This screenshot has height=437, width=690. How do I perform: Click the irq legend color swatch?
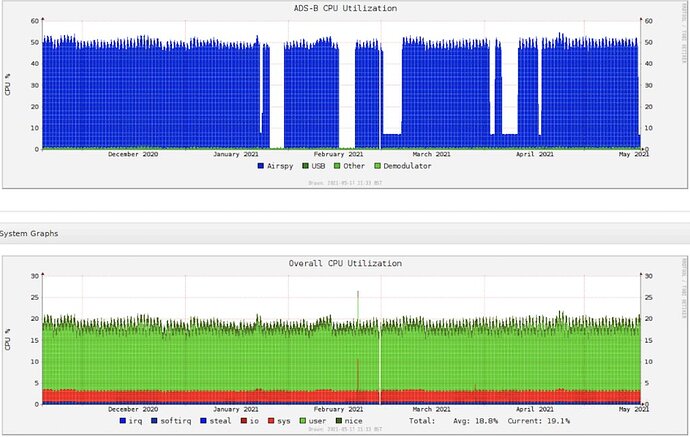click(x=123, y=421)
